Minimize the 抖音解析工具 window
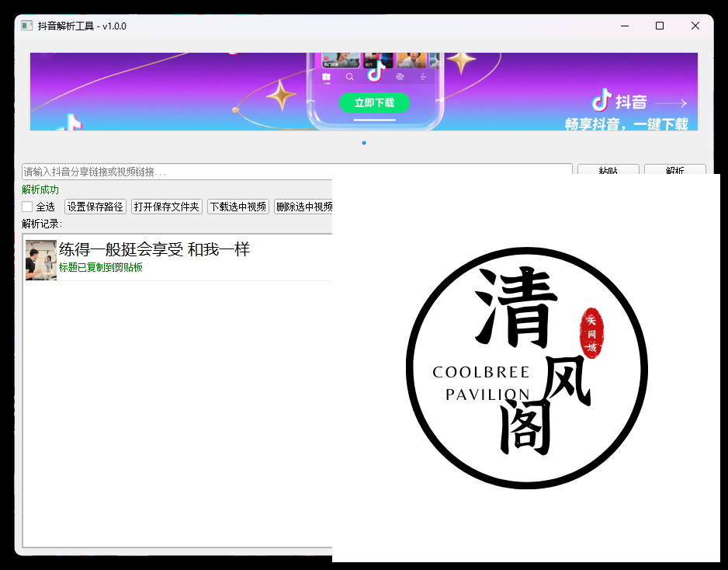 [x=625, y=26]
